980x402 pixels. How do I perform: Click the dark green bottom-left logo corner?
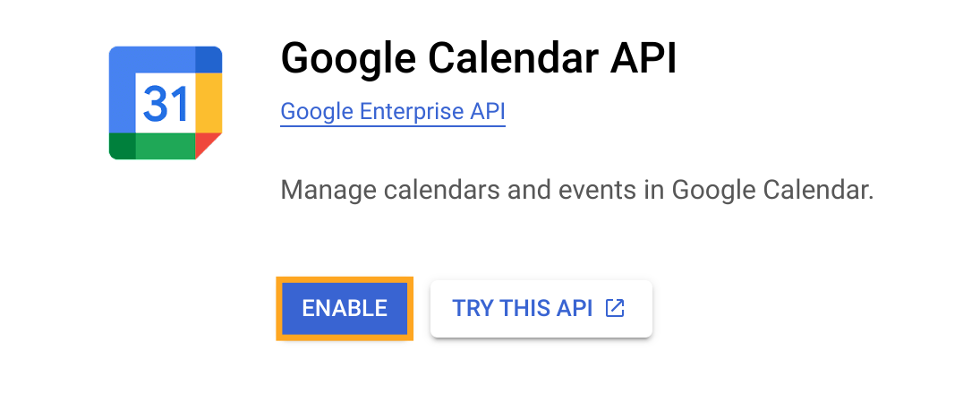pyautogui.click(x=122, y=146)
